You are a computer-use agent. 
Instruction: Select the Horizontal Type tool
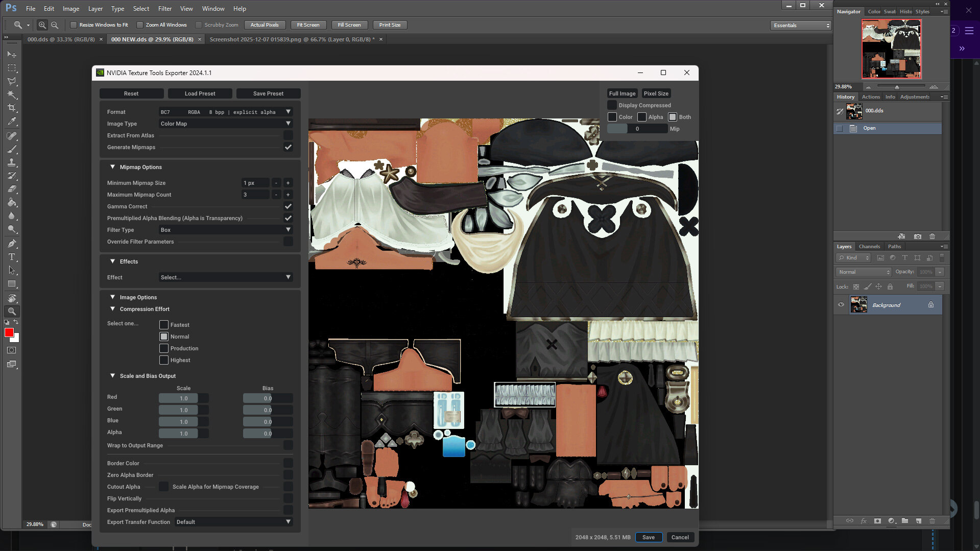pos(12,257)
